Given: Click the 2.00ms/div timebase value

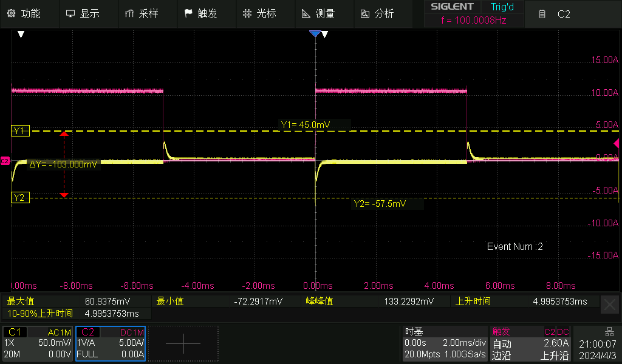Looking at the screenshot, I should click(465, 343).
